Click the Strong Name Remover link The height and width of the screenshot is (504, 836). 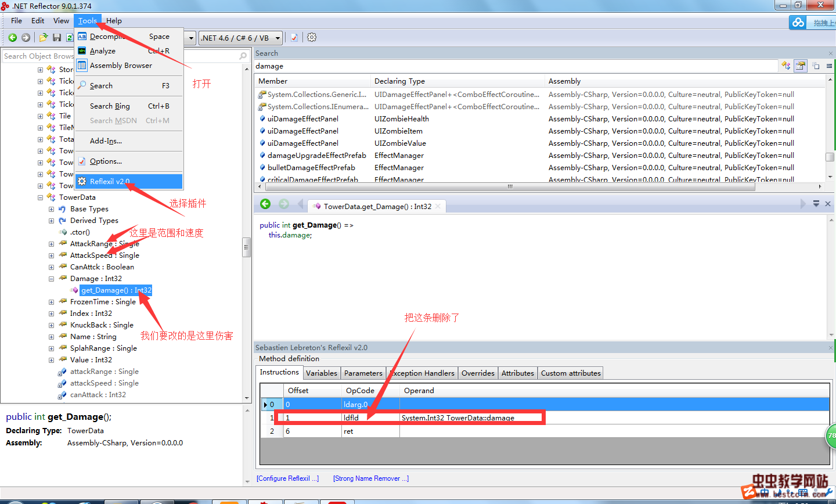pyautogui.click(x=371, y=478)
